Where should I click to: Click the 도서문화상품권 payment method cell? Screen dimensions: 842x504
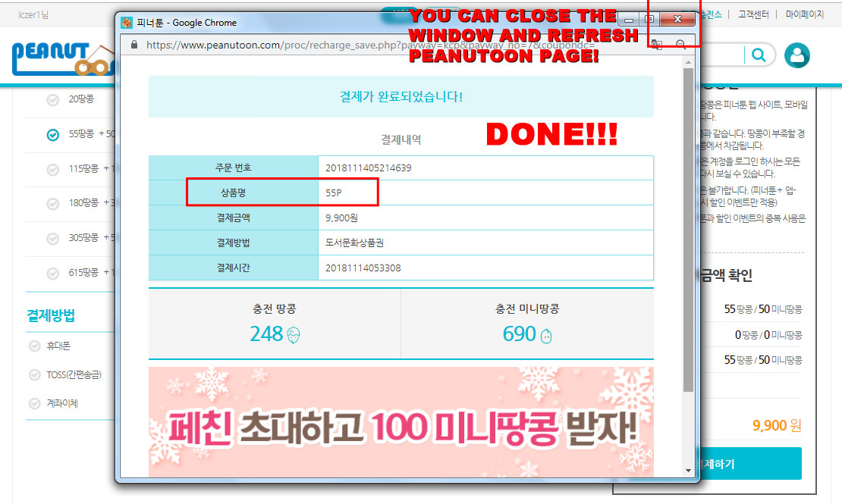tap(485, 243)
